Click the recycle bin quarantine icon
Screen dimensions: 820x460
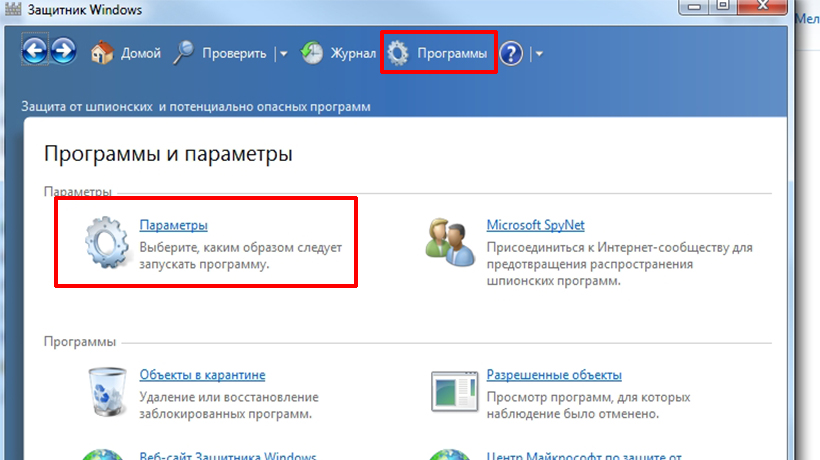point(107,392)
